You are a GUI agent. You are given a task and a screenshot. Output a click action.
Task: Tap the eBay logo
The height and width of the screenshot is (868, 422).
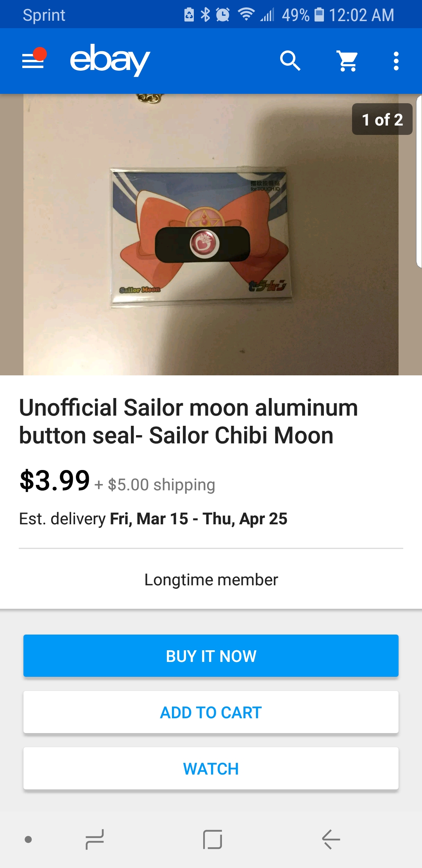(x=110, y=60)
